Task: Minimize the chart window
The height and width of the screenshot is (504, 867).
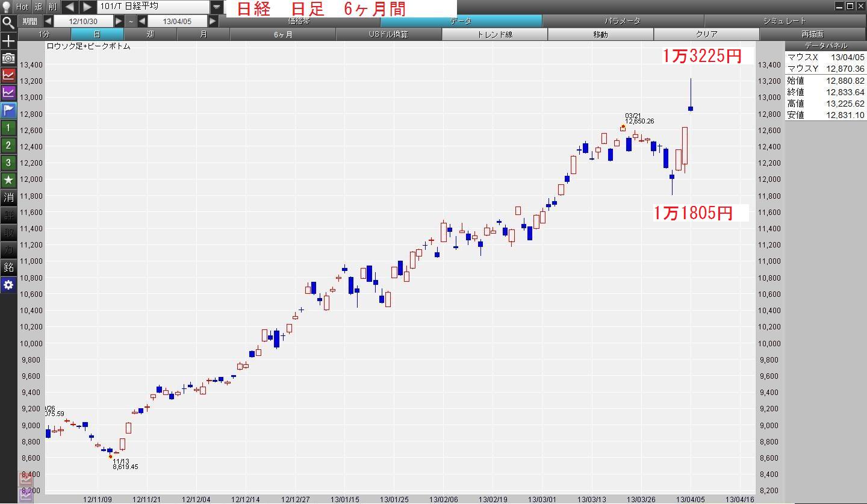Action: coord(840,6)
